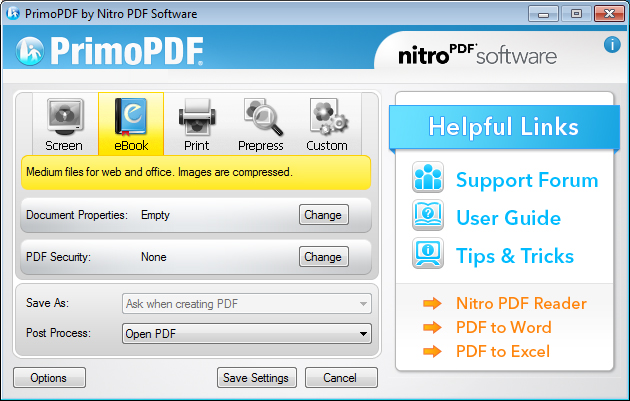Image resolution: width=630 pixels, height=401 pixels.
Task: Follow the Nitro PDF Reader link
Action: [522, 303]
